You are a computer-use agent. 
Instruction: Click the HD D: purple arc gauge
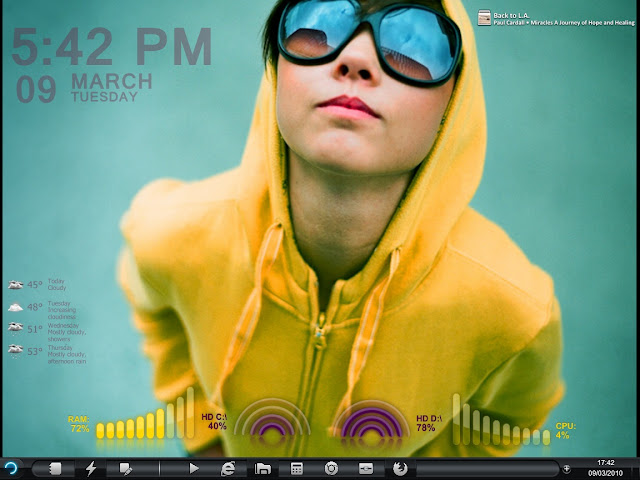pyautogui.click(x=371, y=418)
